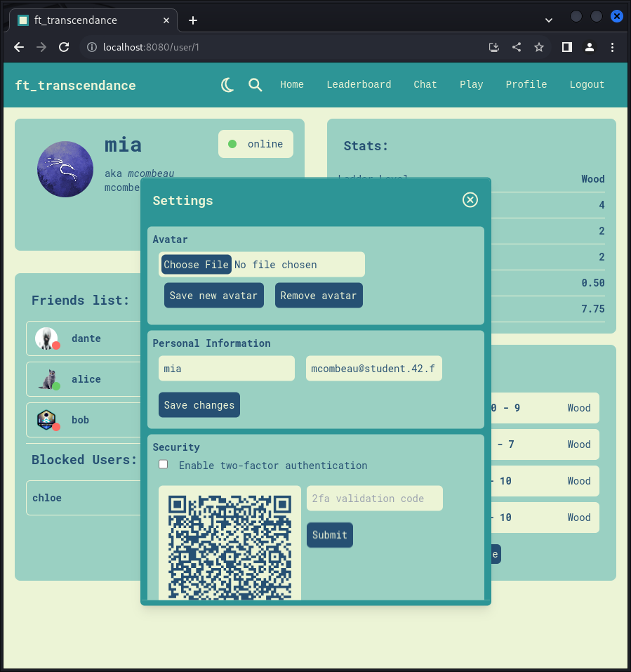Go to Home page

pyautogui.click(x=292, y=84)
